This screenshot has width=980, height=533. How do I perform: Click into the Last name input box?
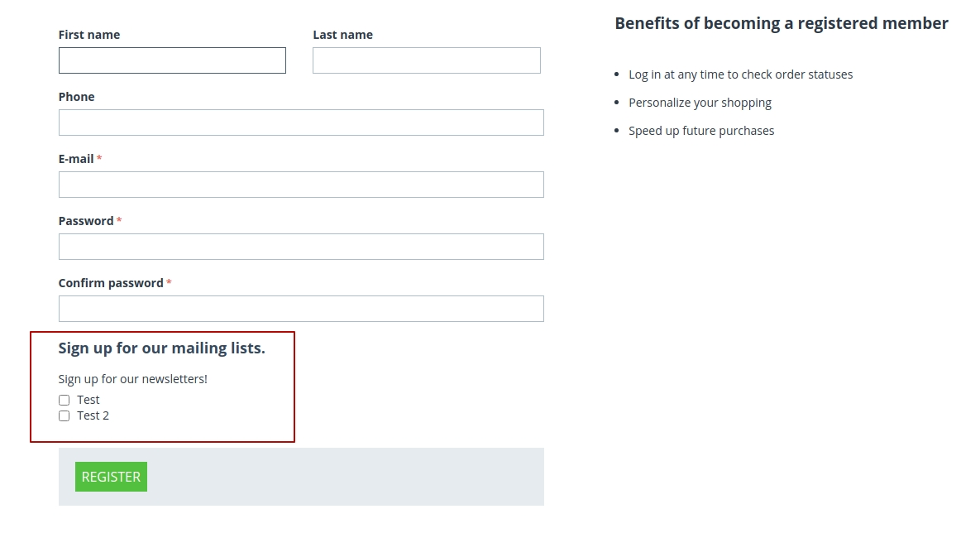pos(426,60)
